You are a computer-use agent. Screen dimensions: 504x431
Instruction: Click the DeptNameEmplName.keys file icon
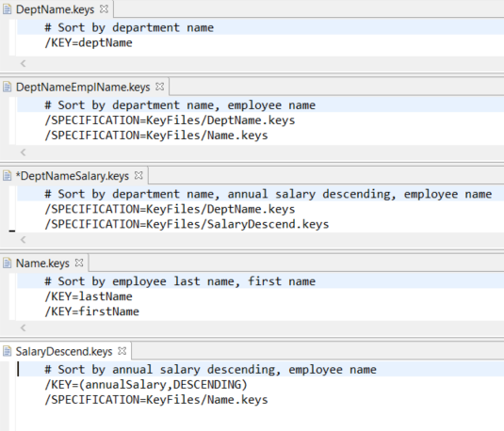(x=8, y=87)
